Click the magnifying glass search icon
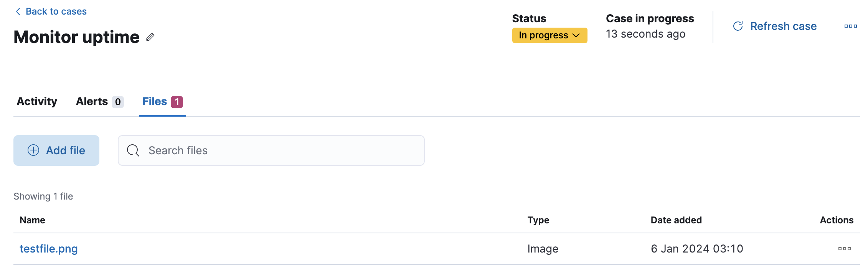The width and height of the screenshot is (868, 279). click(133, 150)
